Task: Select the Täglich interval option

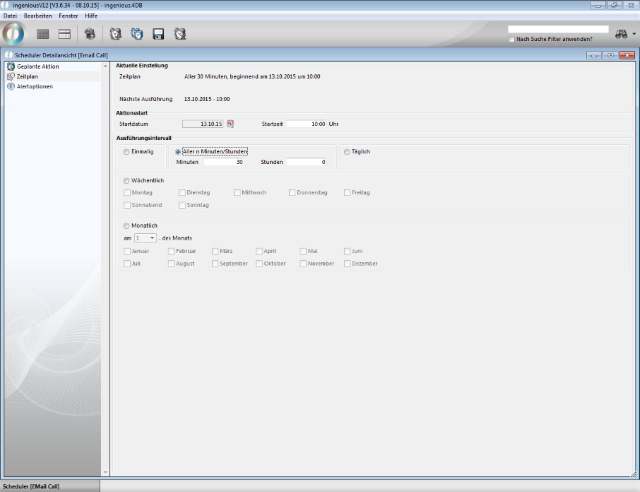Action: tap(347, 152)
